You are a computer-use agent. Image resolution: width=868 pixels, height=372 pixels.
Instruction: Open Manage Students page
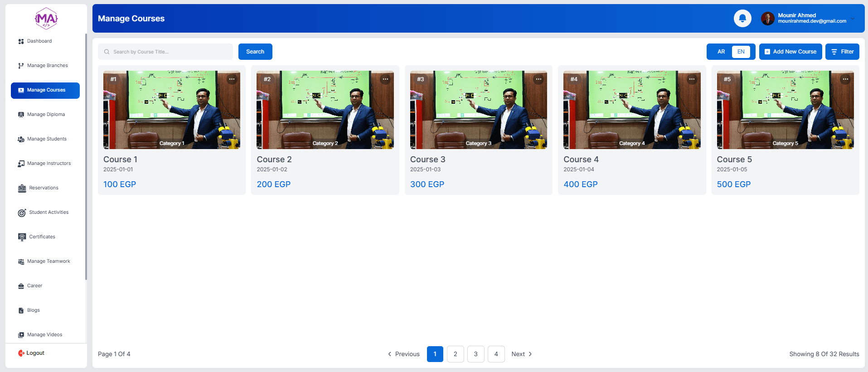pos(45,139)
